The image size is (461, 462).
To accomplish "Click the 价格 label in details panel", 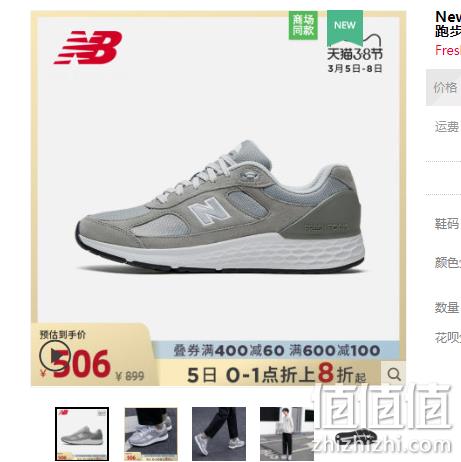I will tap(445, 87).
